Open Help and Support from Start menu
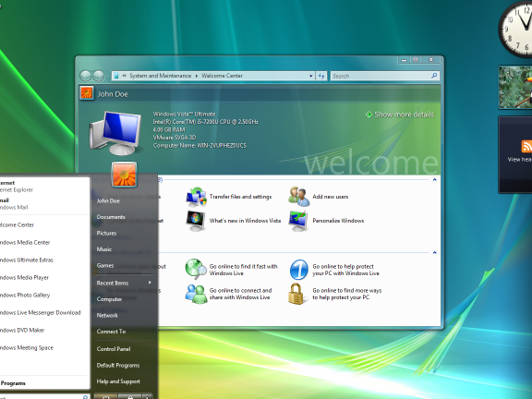 point(118,381)
